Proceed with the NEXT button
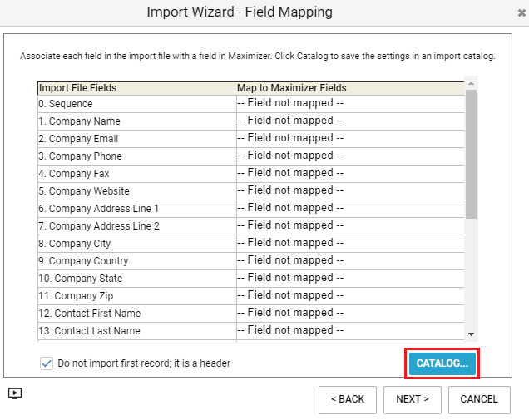Image resolution: width=529 pixels, height=420 pixels. coord(413,399)
